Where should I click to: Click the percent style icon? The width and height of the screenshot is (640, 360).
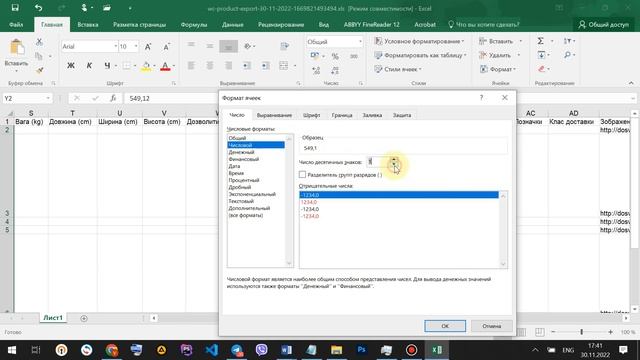335,56
